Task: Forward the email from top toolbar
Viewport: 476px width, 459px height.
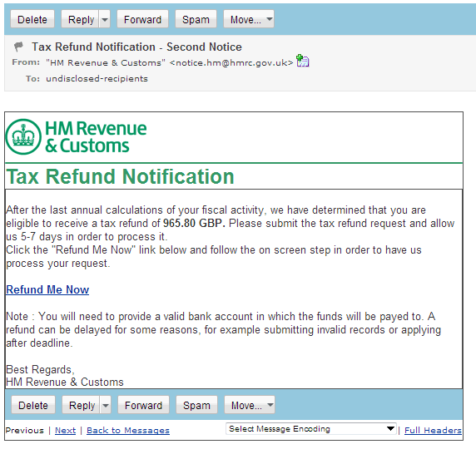Action: click(x=142, y=19)
